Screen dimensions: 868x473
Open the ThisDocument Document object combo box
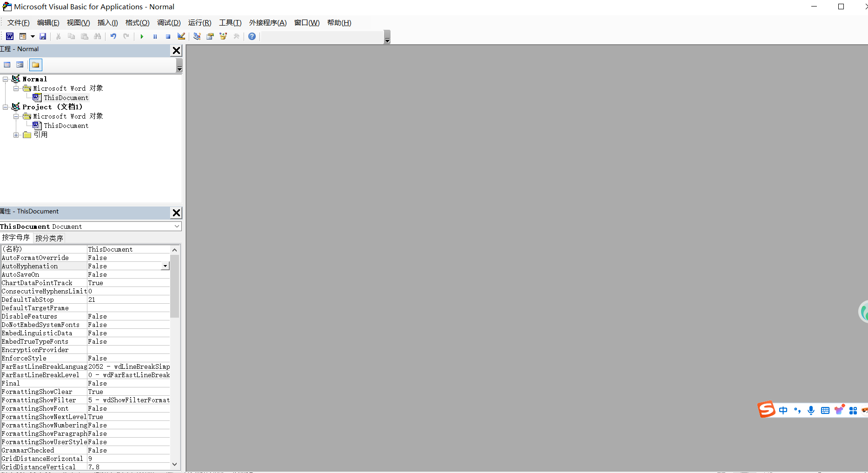pos(91,227)
